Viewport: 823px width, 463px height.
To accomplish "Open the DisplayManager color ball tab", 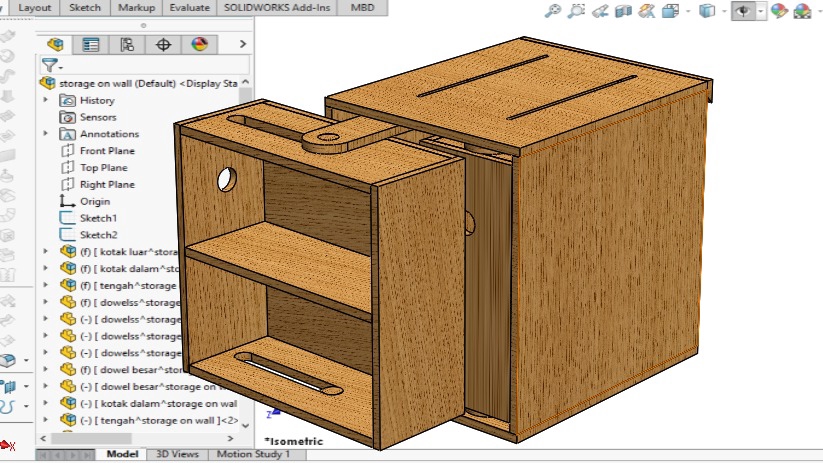I will click(199, 45).
